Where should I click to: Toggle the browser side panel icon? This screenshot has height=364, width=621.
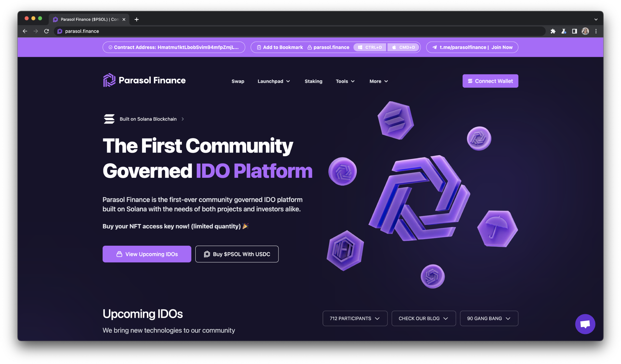(x=574, y=31)
